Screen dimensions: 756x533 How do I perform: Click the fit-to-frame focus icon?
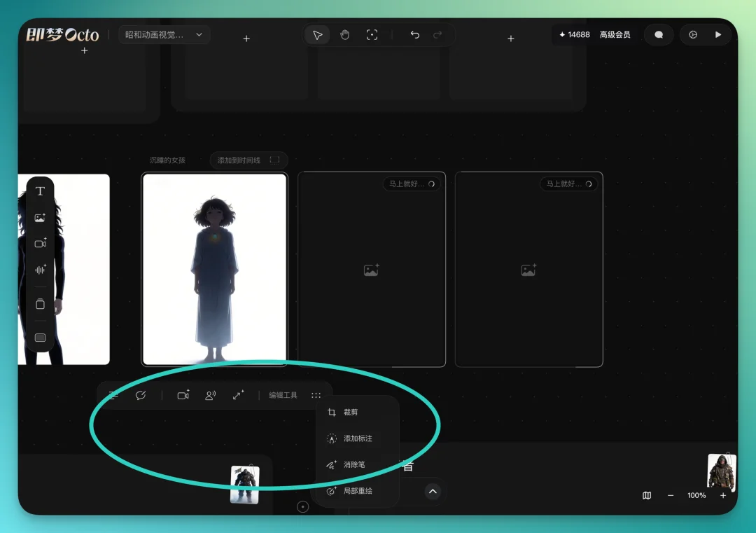372,34
